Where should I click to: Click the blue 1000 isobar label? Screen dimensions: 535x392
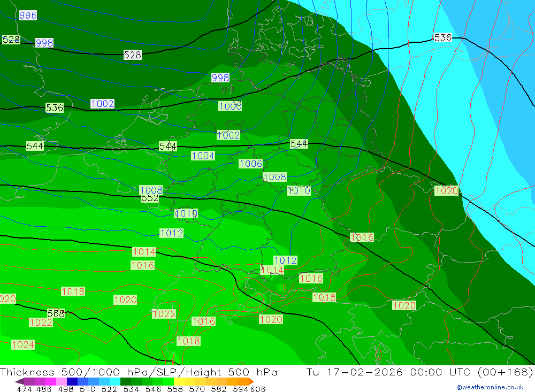coord(230,106)
